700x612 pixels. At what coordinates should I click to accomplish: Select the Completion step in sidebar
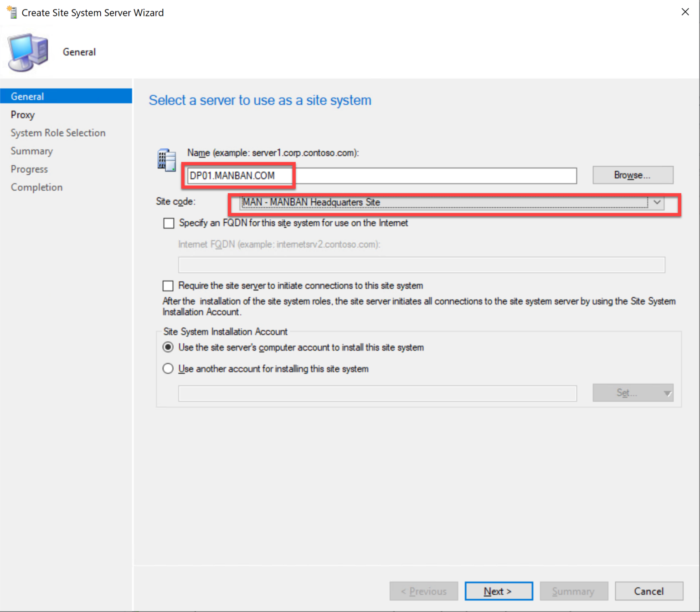(37, 188)
